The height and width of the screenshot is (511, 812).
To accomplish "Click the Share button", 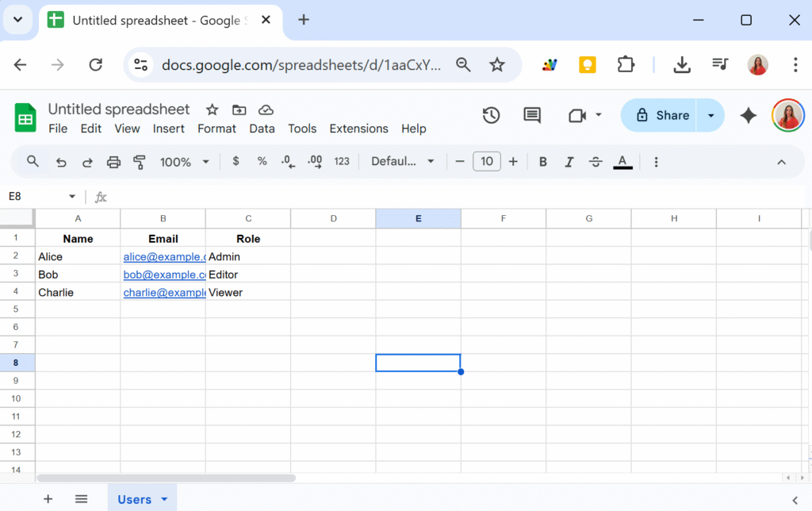I will [660, 116].
